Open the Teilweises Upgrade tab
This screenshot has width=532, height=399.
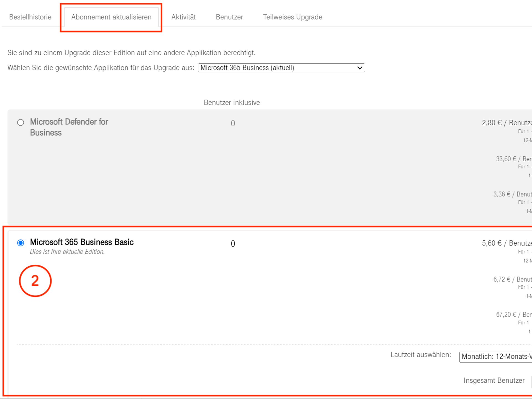click(292, 17)
